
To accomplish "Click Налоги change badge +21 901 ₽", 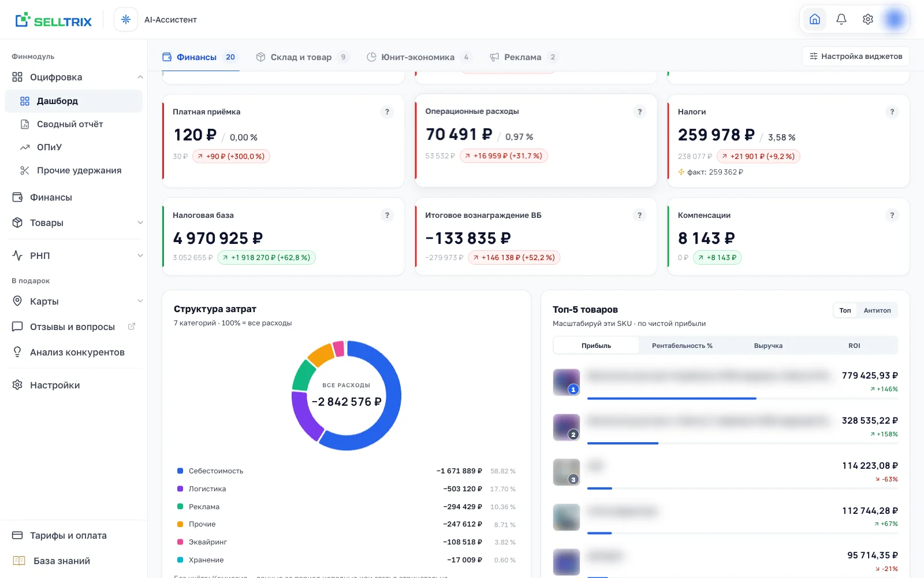I will (758, 156).
